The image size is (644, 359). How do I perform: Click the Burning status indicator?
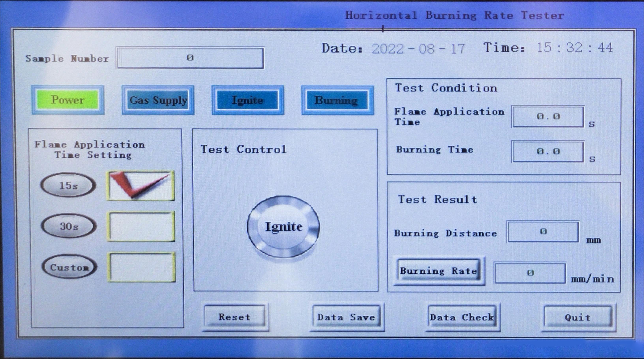(337, 100)
